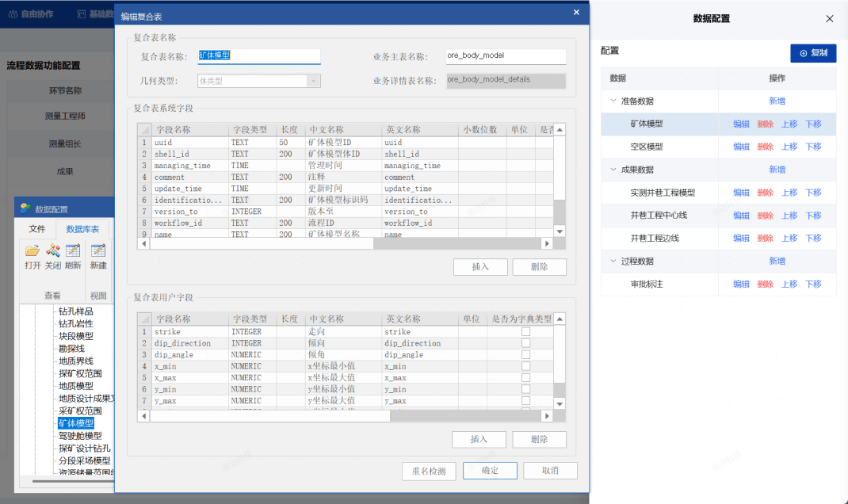Viewport: 848px width, 504px height.
Task: Click the dip_angle field-name cell
Action: 190,355
